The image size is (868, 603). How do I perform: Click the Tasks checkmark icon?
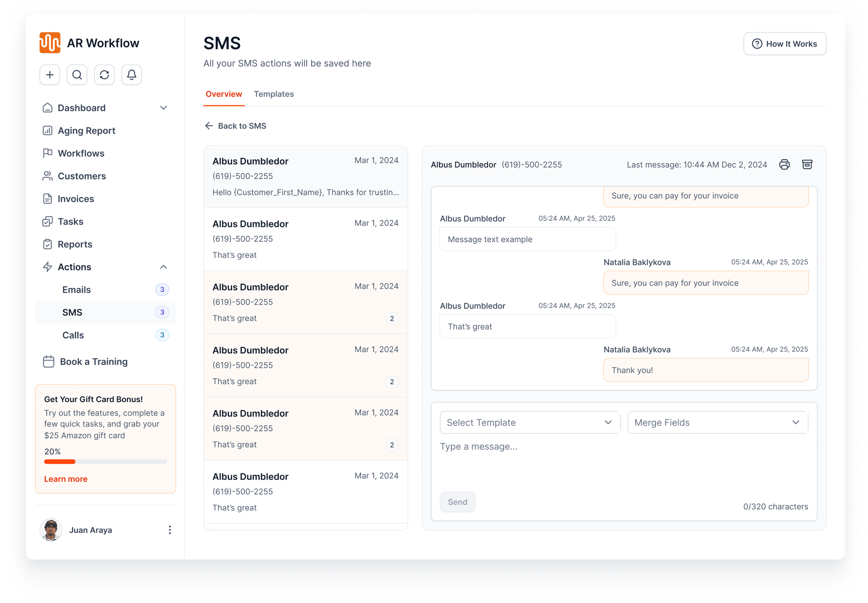click(x=47, y=221)
